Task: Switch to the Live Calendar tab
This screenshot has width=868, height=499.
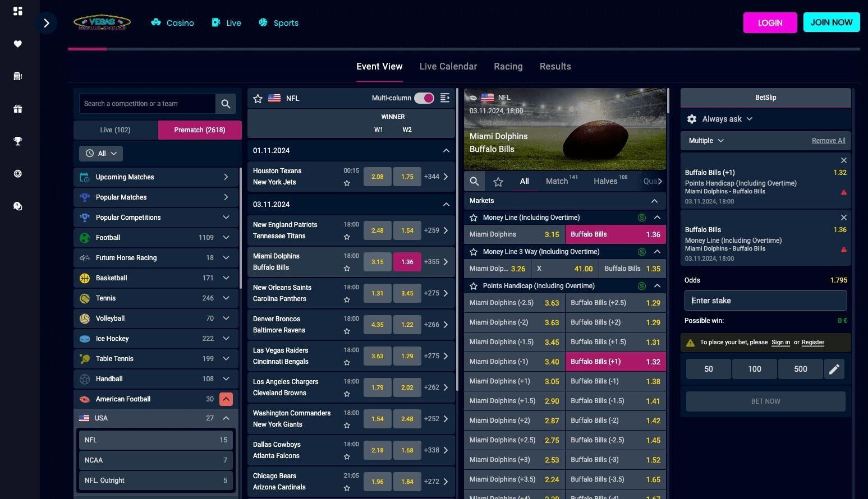Action: coord(448,67)
